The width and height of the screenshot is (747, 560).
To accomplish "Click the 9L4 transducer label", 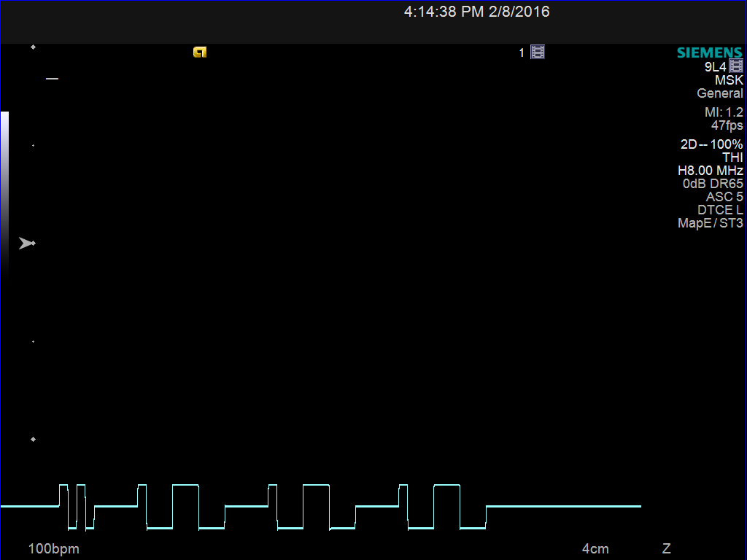I will (716, 66).
